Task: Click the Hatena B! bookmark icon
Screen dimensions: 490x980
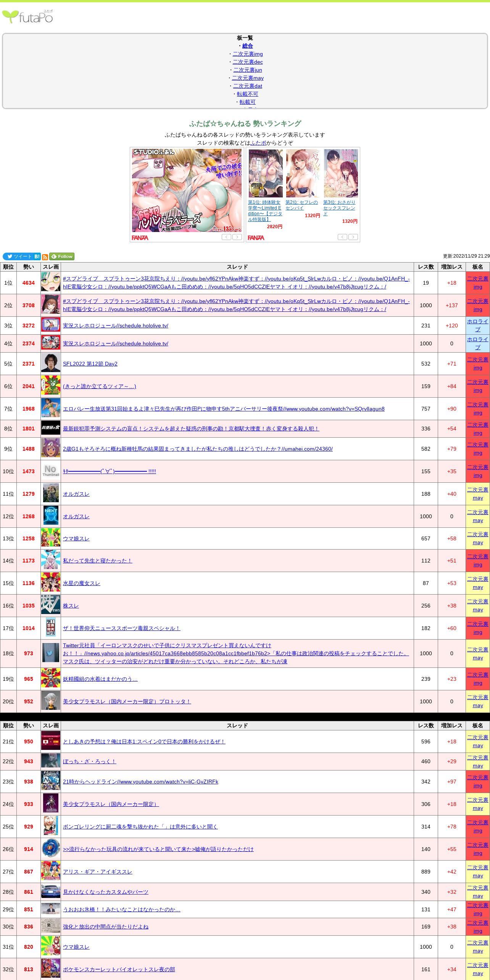Action: tap(37, 256)
